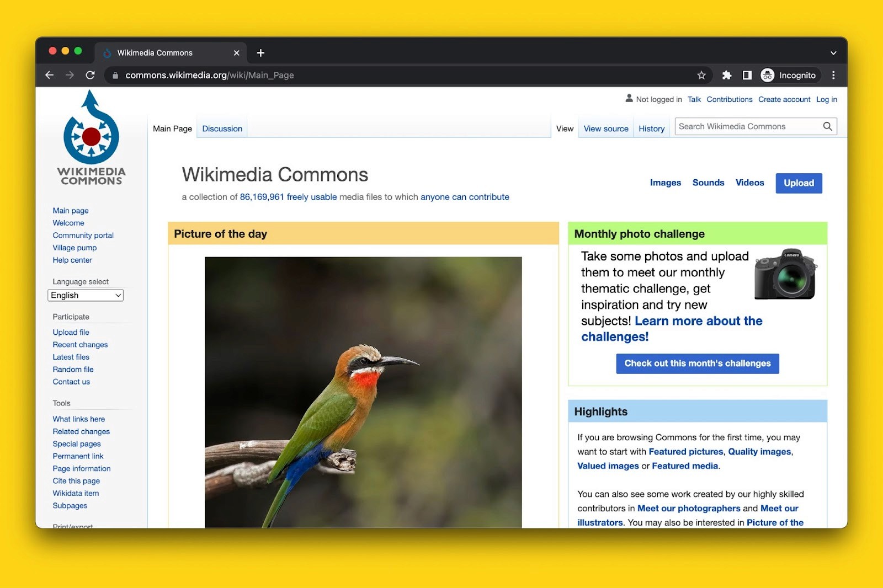This screenshot has width=883, height=588.
Task: Open Recent changes link
Action: [x=80, y=345]
